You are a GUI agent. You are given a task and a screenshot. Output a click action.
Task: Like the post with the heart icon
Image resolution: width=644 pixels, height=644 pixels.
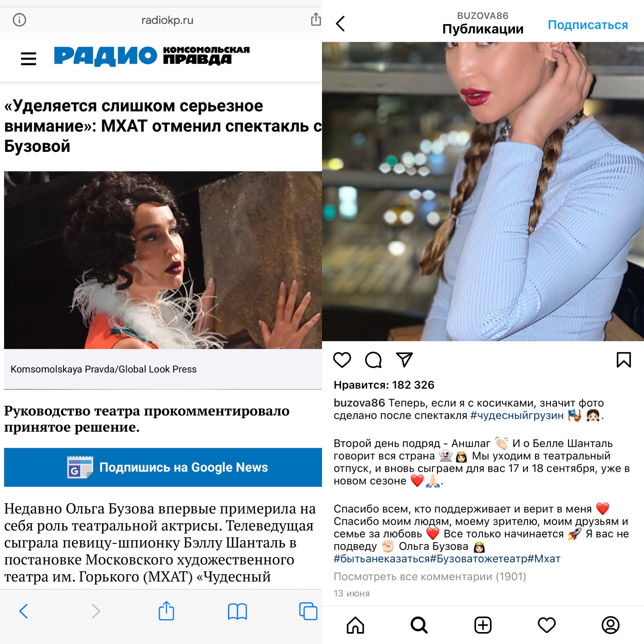pos(342,360)
